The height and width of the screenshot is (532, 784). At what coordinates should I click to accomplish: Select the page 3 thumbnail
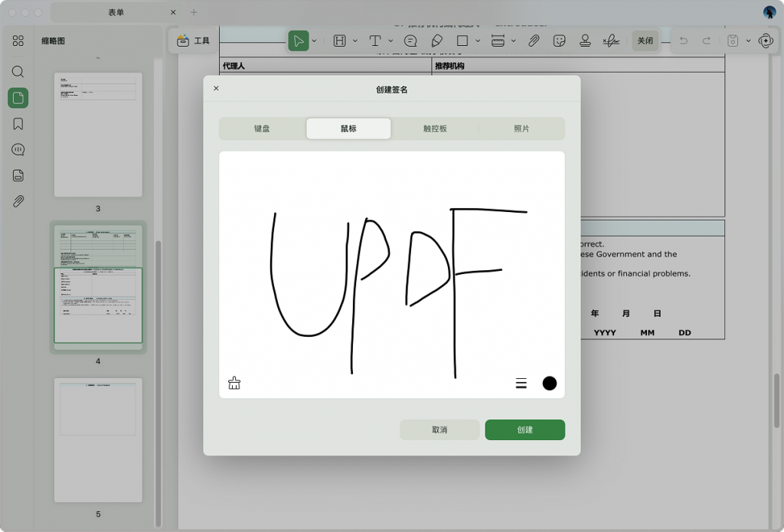tap(99, 135)
